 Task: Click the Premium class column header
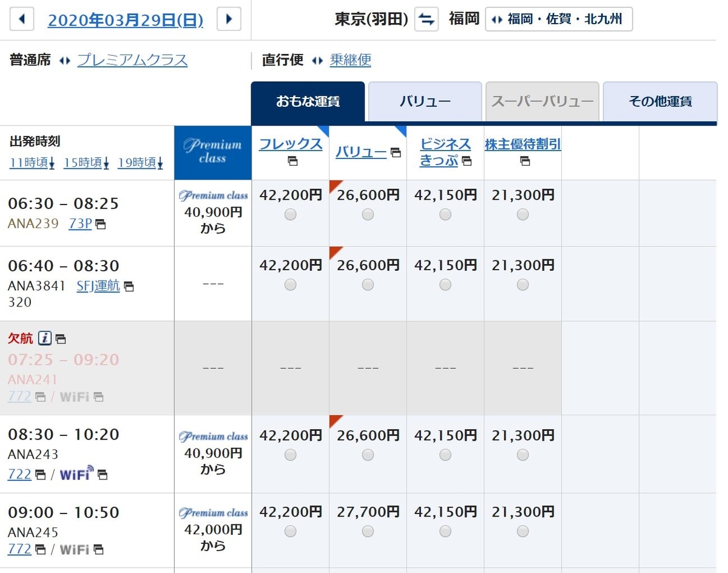click(x=212, y=153)
